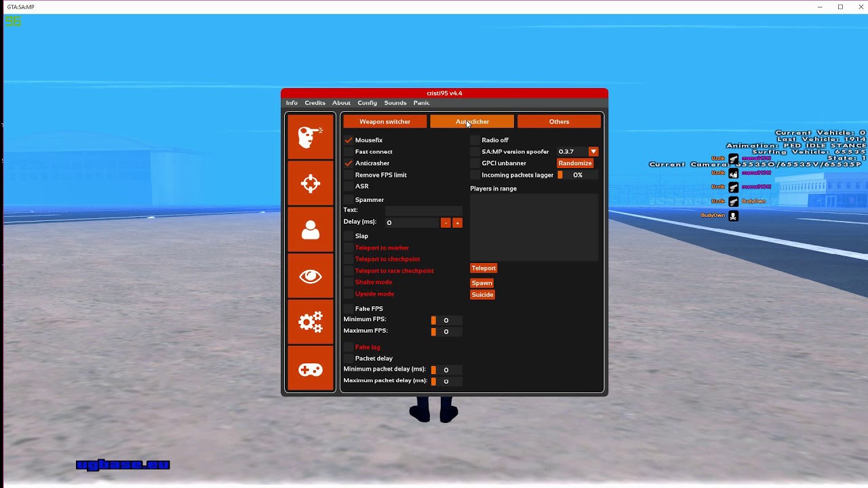Enable the Slap checkbox
The width and height of the screenshot is (868, 488).
click(349, 236)
